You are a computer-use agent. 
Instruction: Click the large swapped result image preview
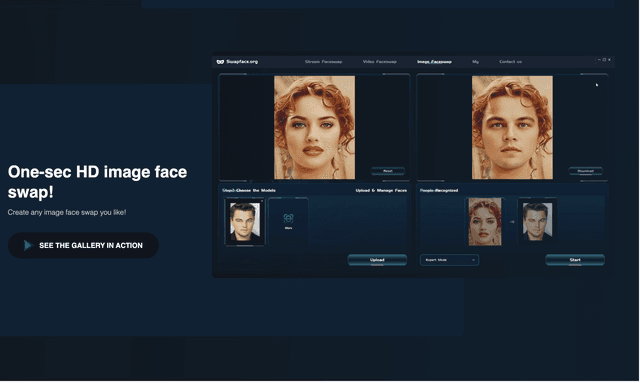tap(512, 127)
